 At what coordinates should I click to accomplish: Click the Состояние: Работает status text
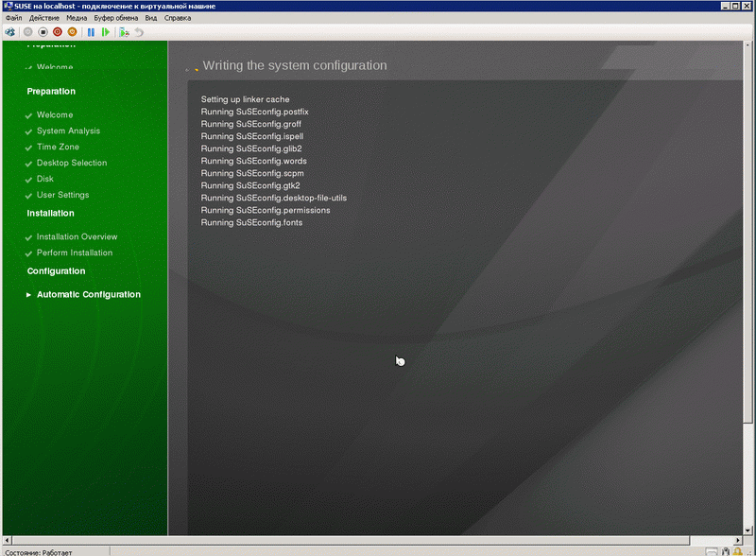click(x=39, y=552)
